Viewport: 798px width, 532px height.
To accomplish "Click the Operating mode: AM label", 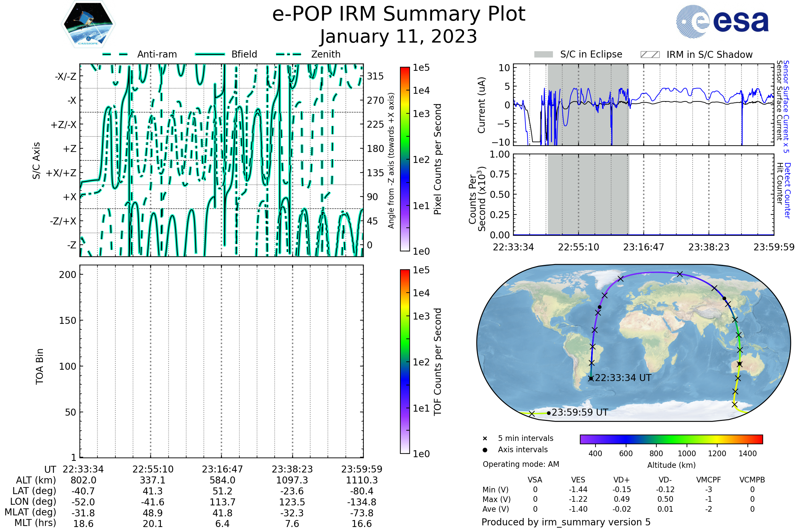I will (521, 464).
